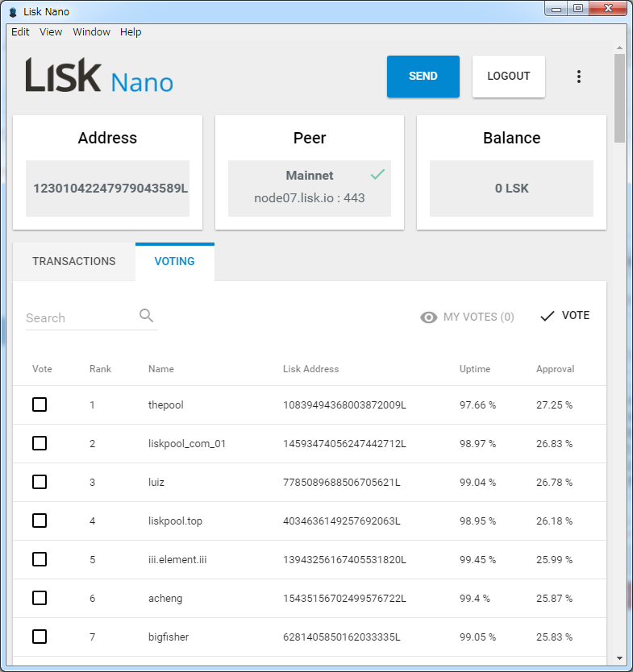Screen dimensions: 633x672
Task: Click address 7785089688506705621L
Action: coord(341,482)
